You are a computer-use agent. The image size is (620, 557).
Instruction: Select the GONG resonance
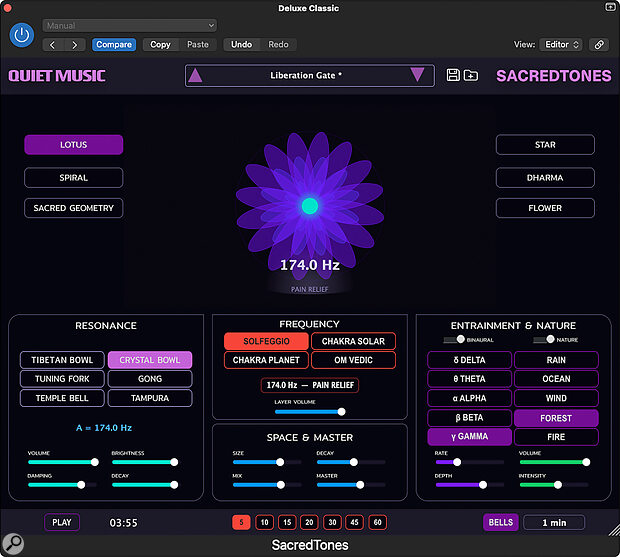pyautogui.click(x=150, y=379)
